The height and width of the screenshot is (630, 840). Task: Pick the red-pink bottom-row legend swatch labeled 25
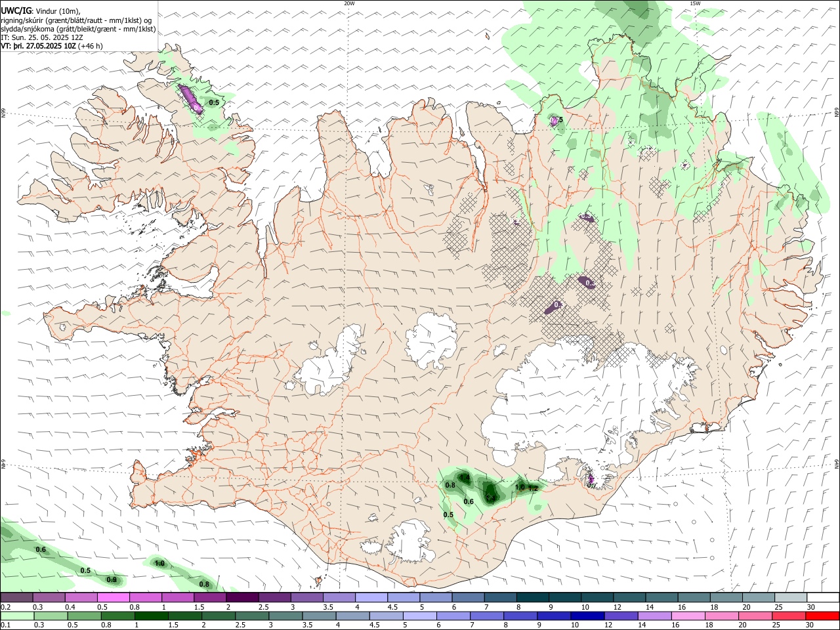[789, 616]
